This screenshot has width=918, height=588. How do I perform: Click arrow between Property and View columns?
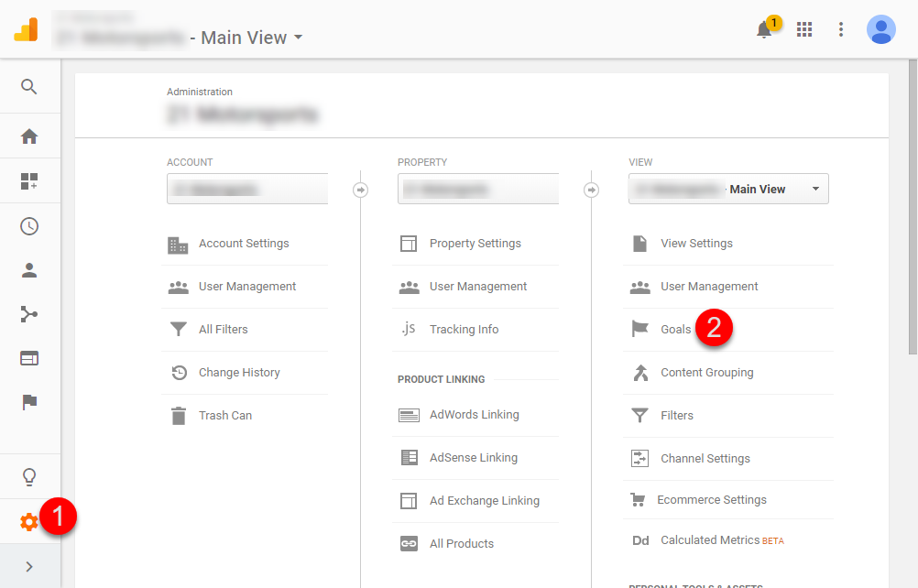591,191
